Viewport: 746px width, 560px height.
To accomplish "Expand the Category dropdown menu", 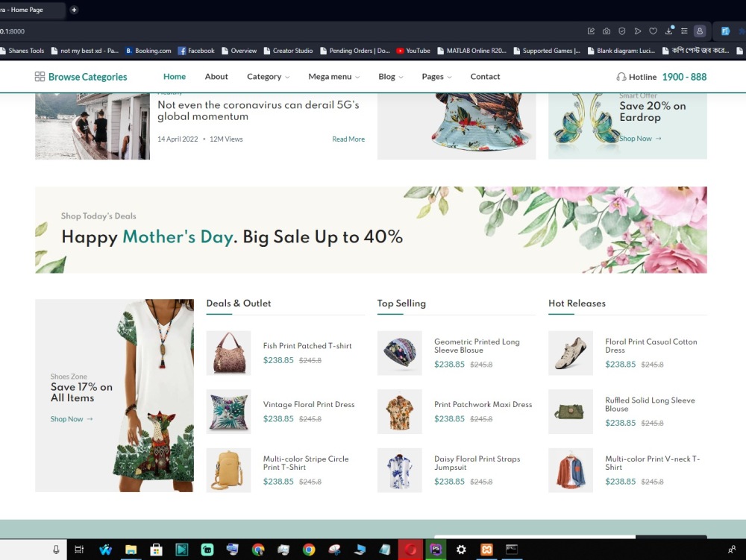I will [x=268, y=77].
